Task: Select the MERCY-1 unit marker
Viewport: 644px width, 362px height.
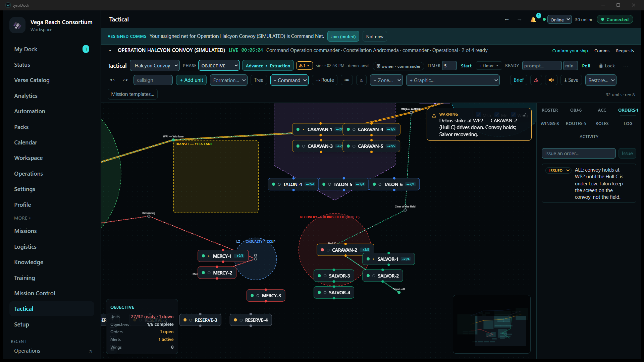Action: point(223,256)
